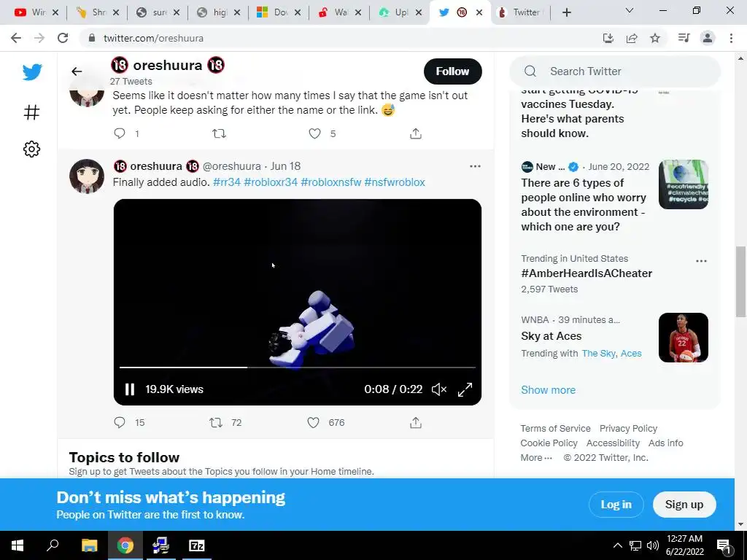Open more options for #AmberHeardIsACheater trend
The width and height of the screenshot is (747, 560).
click(x=701, y=261)
